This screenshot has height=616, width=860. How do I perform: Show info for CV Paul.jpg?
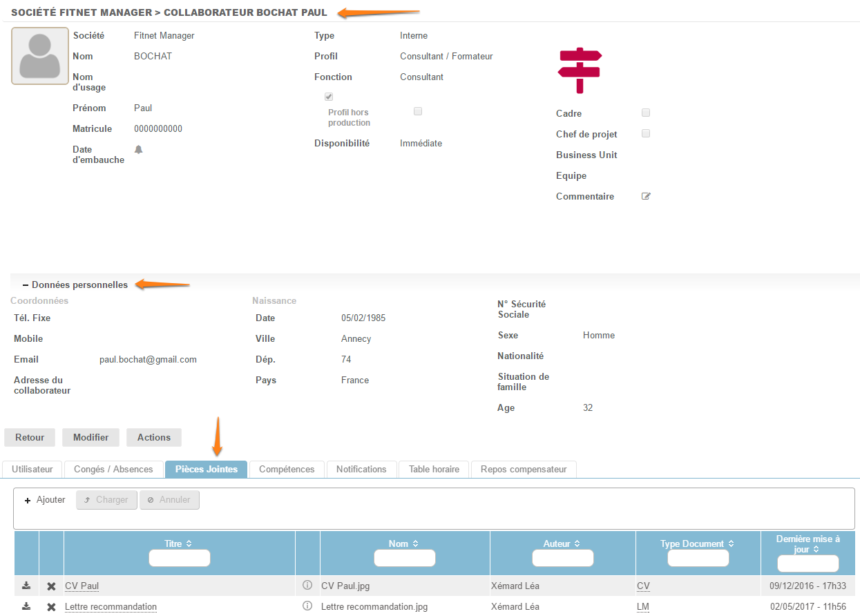[x=307, y=586]
